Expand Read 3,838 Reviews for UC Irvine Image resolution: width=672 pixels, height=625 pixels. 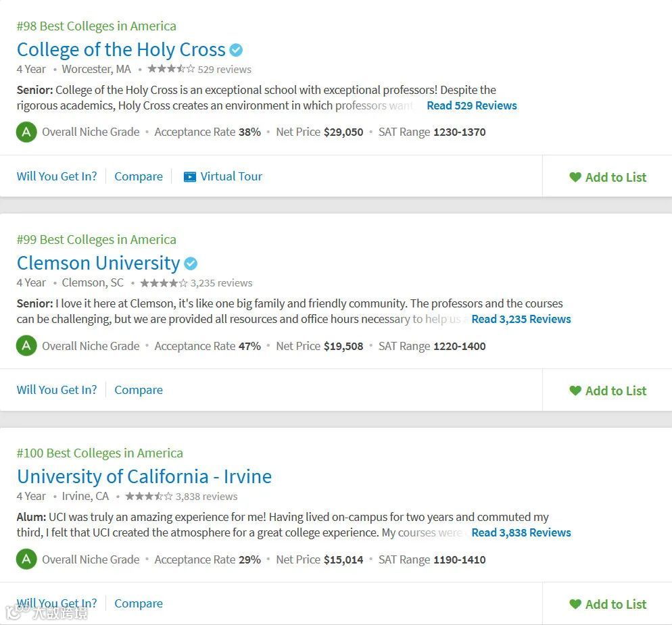[521, 532]
